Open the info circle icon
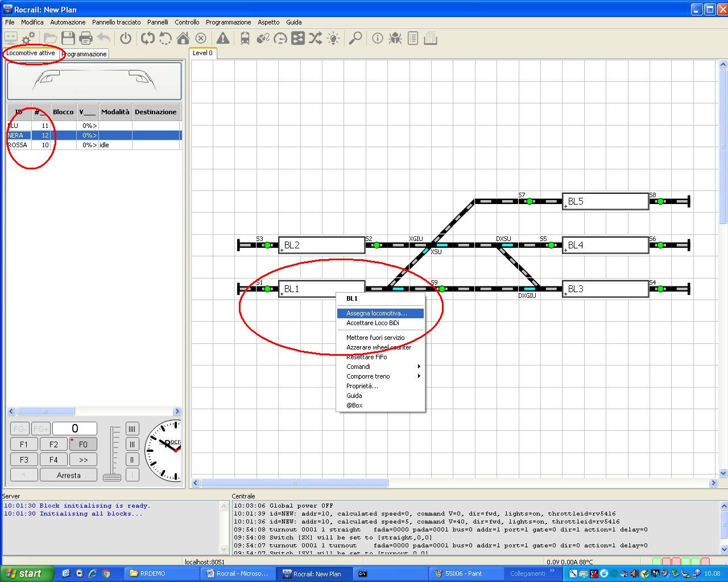The height and width of the screenshot is (582, 728). click(378, 38)
